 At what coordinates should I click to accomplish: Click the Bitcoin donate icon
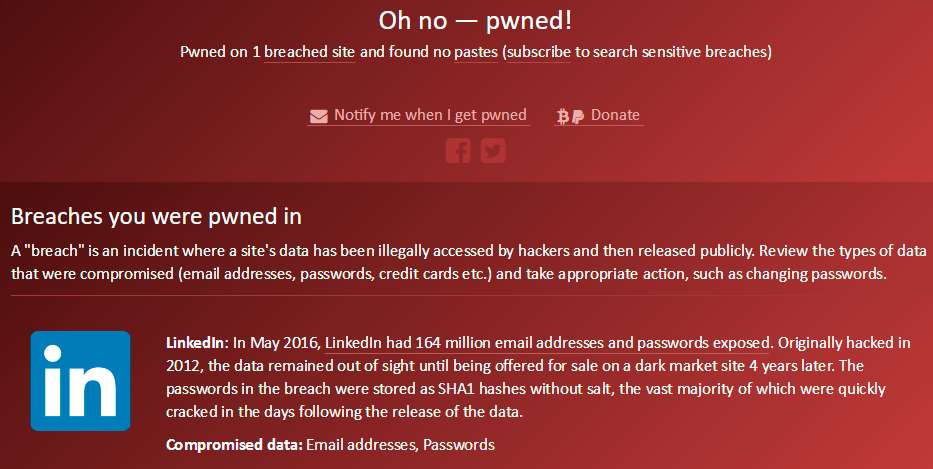coord(562,117)
